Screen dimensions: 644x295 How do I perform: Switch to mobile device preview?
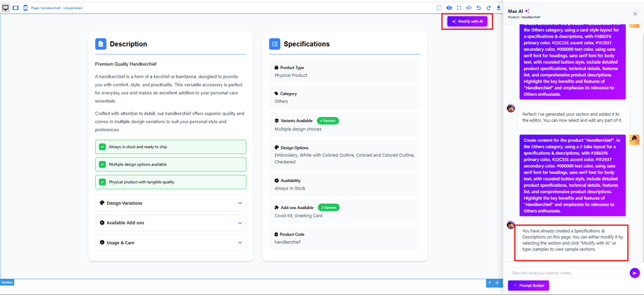(x=25, y=7)
